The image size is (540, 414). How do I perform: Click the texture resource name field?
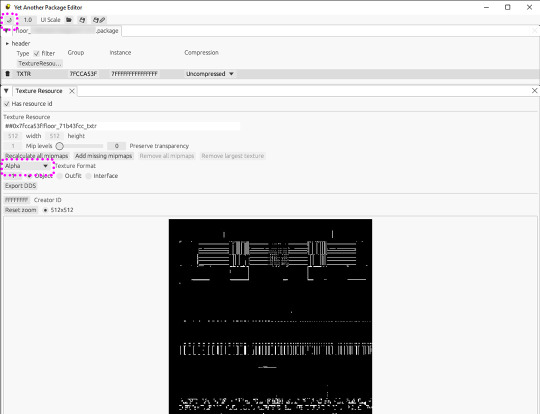[122, 126]
